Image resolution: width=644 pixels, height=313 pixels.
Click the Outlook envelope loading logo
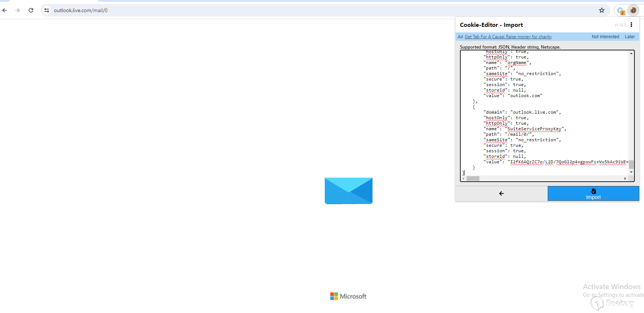[349, 191]
